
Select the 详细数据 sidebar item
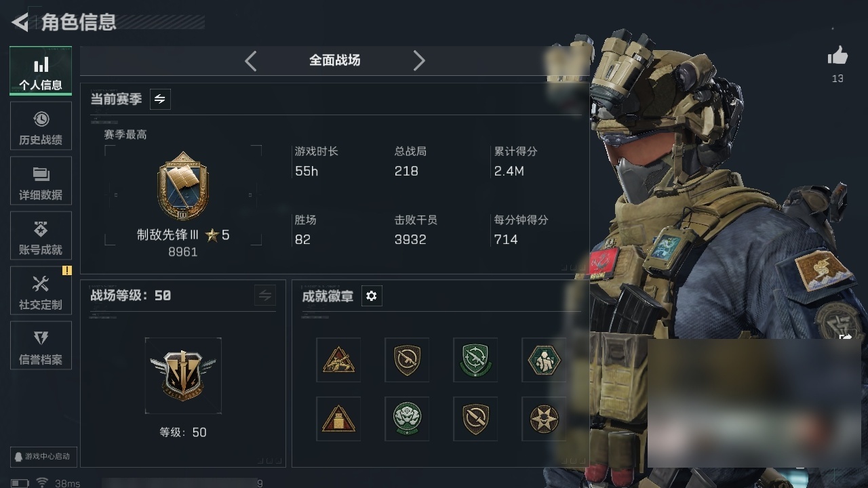pos(41,181)
